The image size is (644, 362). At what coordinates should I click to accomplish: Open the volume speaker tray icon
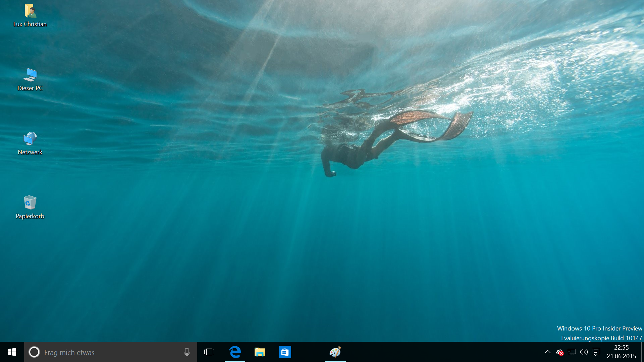[x=584, y=352]
